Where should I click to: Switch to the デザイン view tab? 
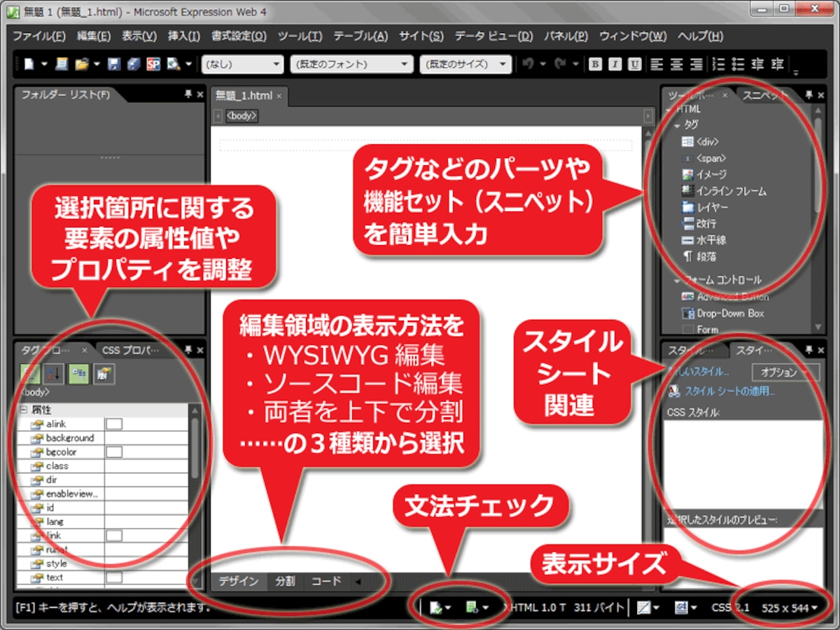tap(239, 581)
